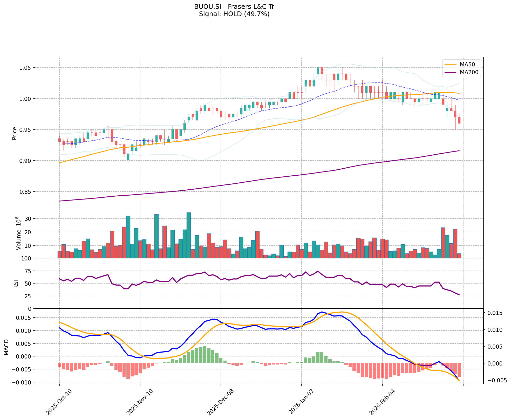This screenshot has width=511, height=420.
Task: Click the Price axis label
Action: (x=15, y=133)
